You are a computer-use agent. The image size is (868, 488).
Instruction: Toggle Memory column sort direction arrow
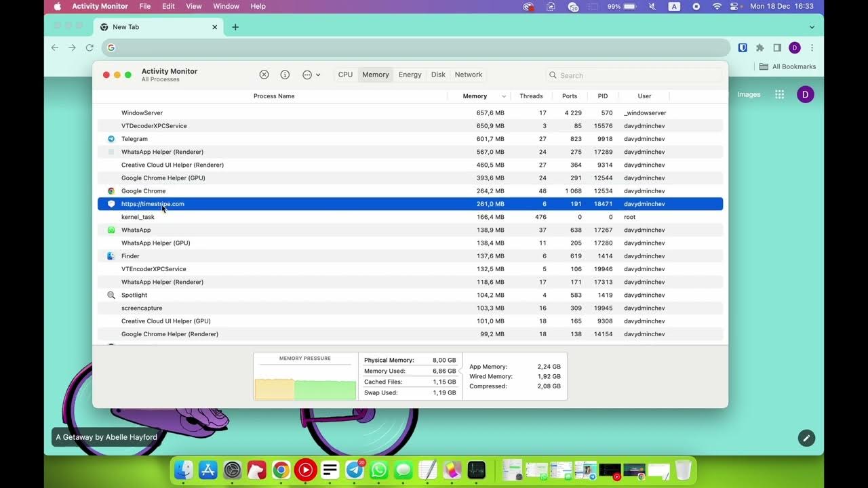[503, 96]
